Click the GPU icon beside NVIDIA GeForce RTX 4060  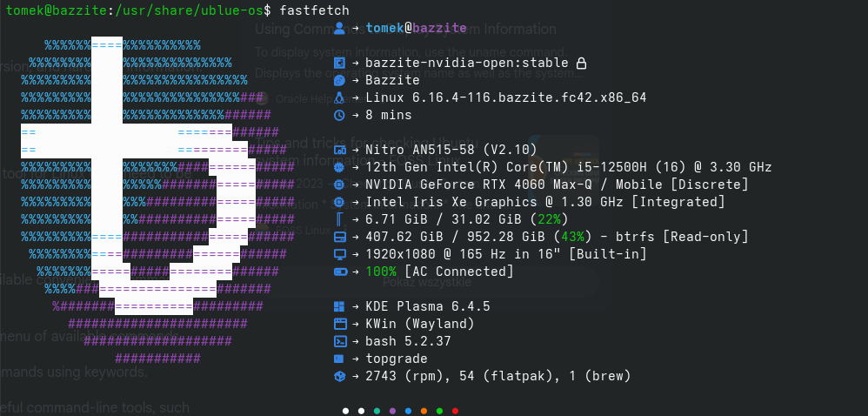coord(339,185)
